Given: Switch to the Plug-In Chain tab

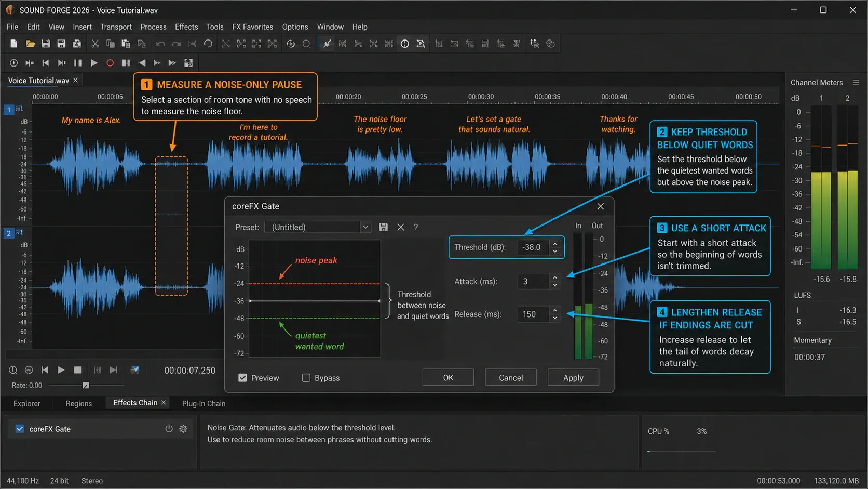Looking at the screenshot, I should (x=204, y=403).
